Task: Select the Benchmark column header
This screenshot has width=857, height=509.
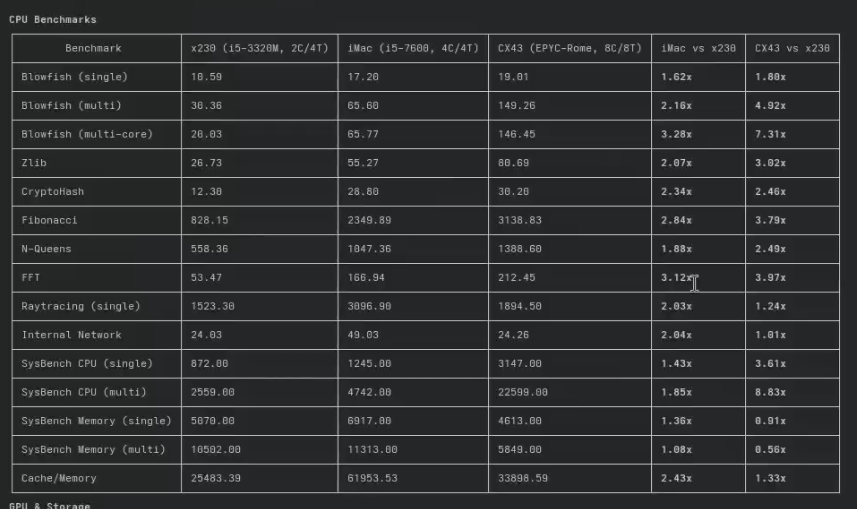Action: [94, 48]
